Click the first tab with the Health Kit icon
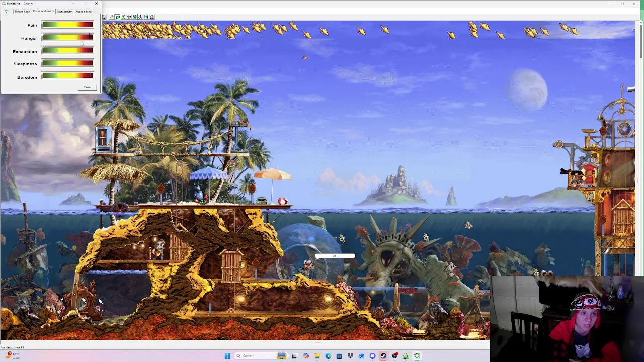The width and height of the screenshot is (644, 362). (7, 11)
